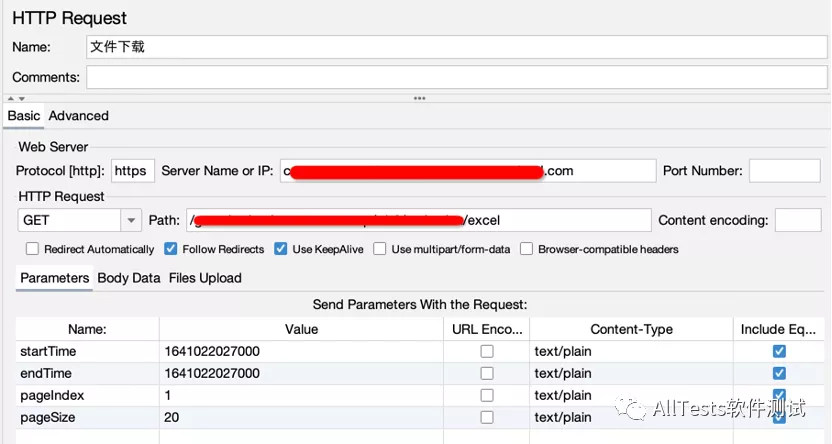Click the Content encoding field

797,220
